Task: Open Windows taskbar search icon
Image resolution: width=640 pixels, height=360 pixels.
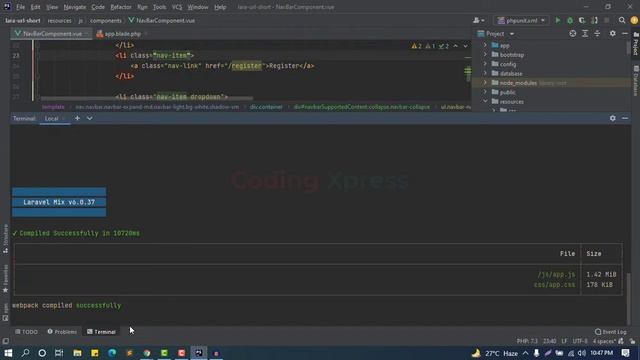Action: pyautogui.click(x=25, y=353)
